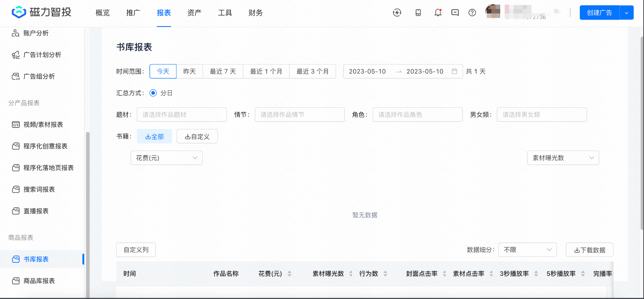Go to the 资产 tab
Viewport: 644px width, 299px height.
pos(194,13)
